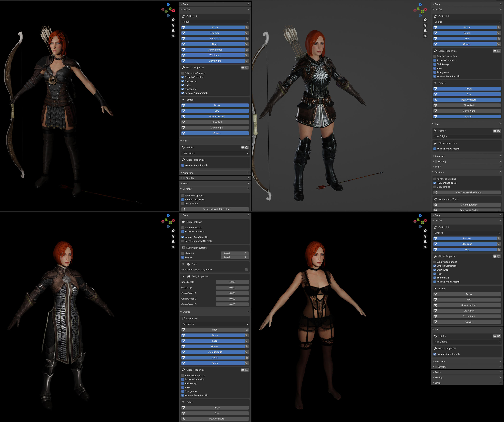504x422 pixels.
Task: Open the Rogue outfits dropdown
Action: pos(215,22)
